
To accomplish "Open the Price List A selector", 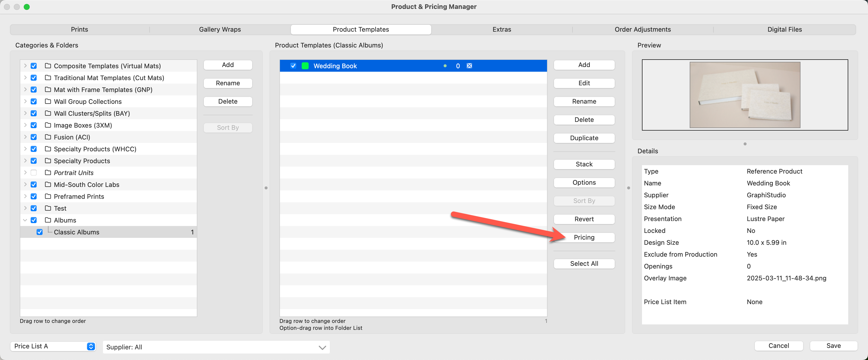I will pos(53,346).
